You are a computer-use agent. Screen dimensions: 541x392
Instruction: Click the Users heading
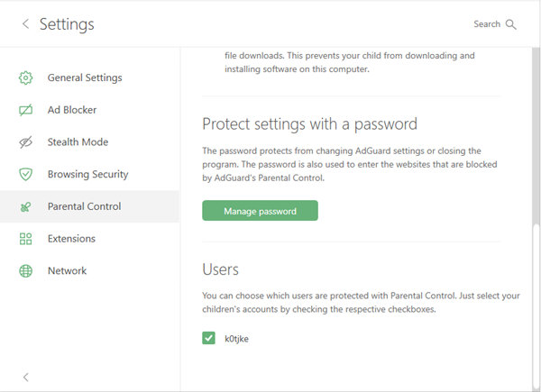click(x=221, y=269)
